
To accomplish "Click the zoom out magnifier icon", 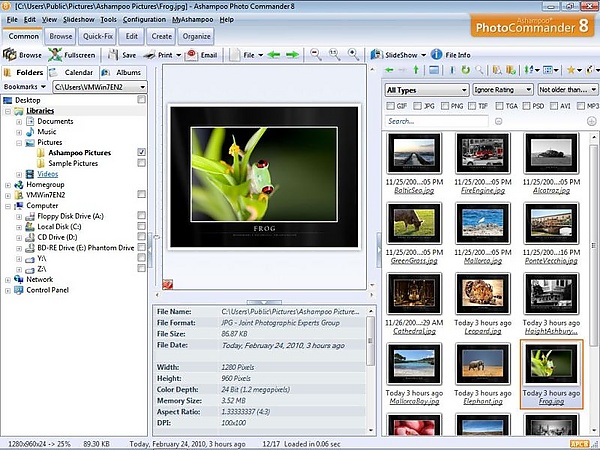I will pos(316,55).
